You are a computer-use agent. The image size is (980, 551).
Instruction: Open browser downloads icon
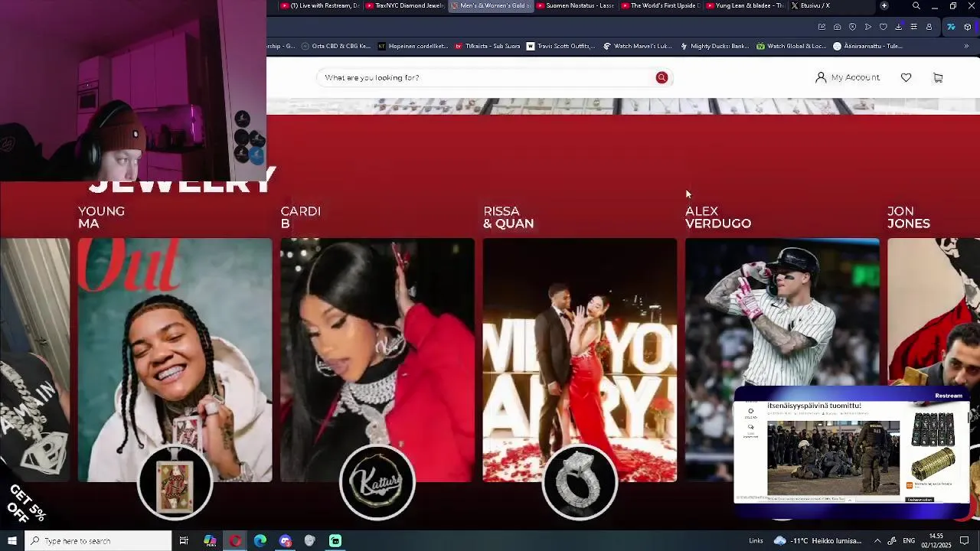pyautogui.click(x=898, y=27)
